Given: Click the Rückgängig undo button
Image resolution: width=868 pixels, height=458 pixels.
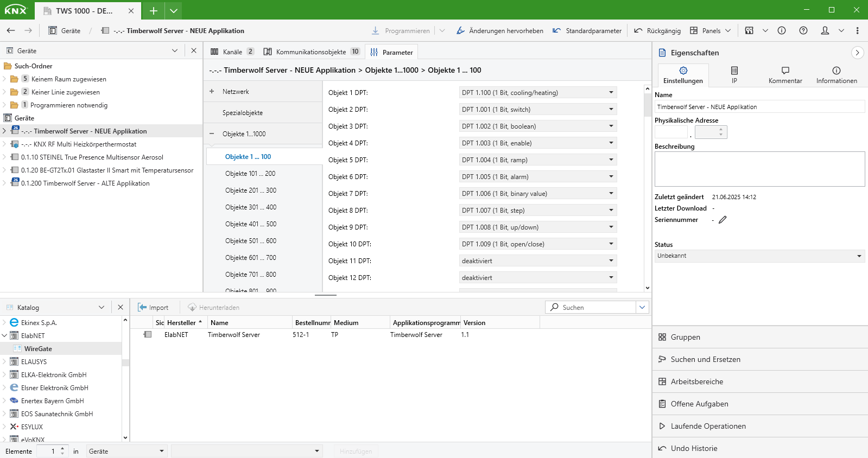Looking at the screenshot, I should click(657, 31).
